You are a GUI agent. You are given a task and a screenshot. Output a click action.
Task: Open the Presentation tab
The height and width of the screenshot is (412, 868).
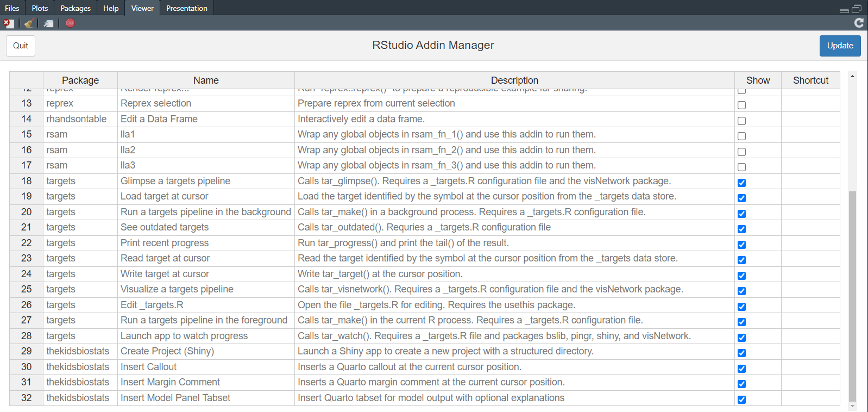[187, 8]
